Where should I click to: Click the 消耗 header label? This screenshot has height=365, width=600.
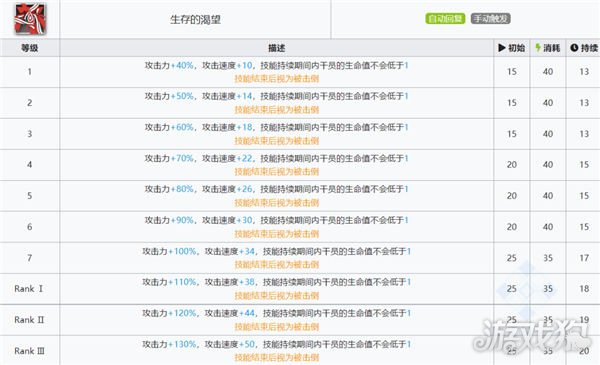pos(551,48)
